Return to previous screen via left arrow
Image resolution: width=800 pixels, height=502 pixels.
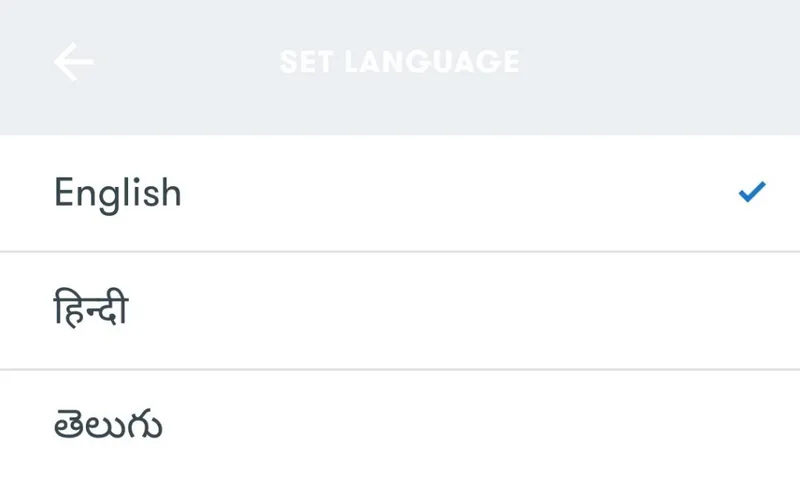pos(74,62)
